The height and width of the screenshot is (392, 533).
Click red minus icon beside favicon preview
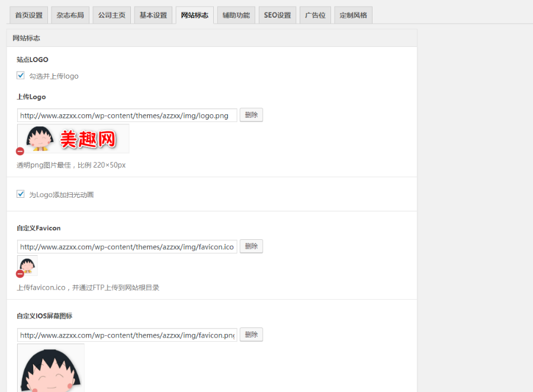click(x=20, y=274)
